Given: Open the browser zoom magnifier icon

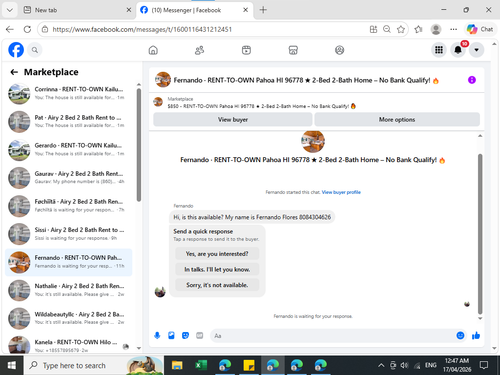Looking at the screenshot, I should [387, 29].
